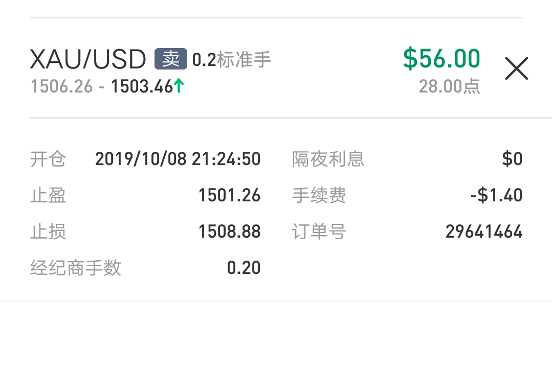Edit the 止盈 take-profit value 1501.26

pyautogui.click(x=230, y=195)
